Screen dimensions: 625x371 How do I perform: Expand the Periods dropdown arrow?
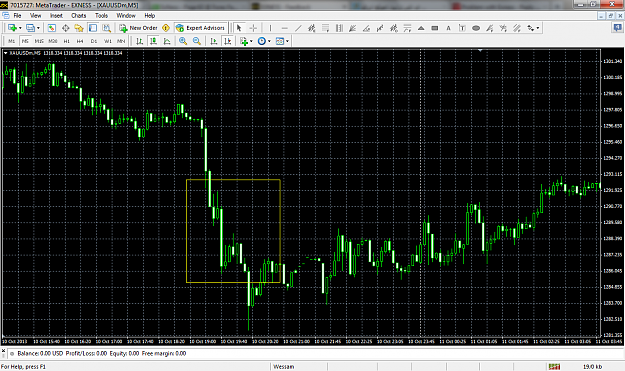[269, 41]
